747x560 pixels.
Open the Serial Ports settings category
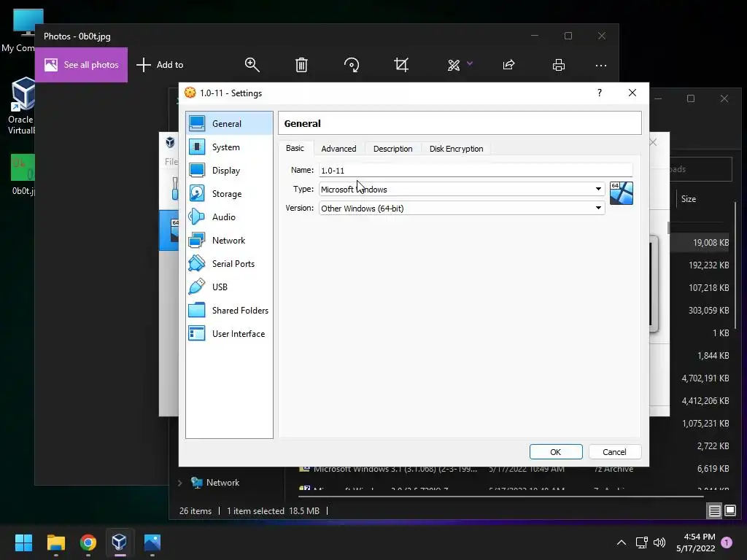(229, 264)
